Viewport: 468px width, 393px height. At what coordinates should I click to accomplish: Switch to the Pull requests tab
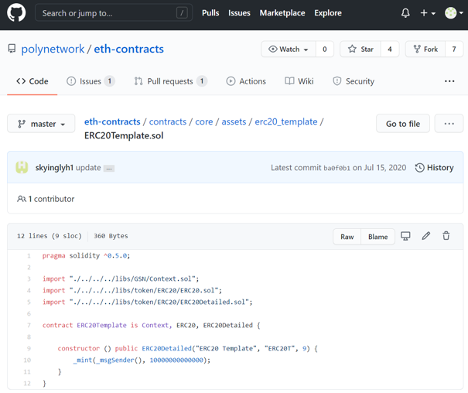point(171,81)
